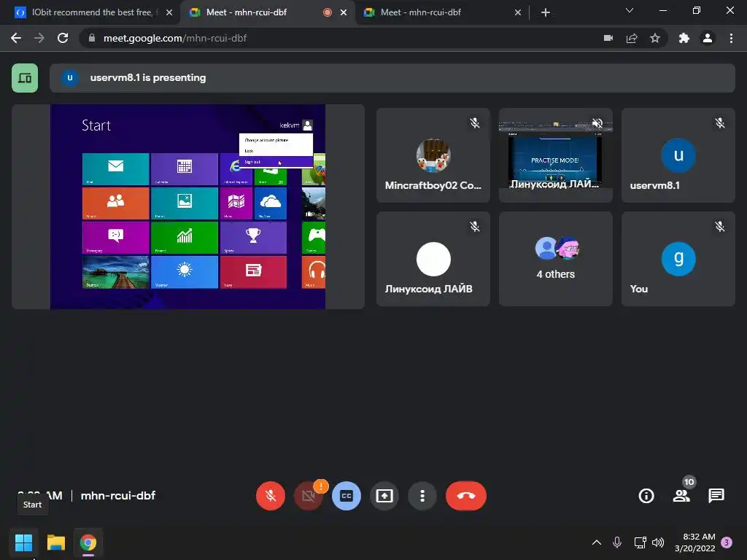Select the uservm8.1 participant tile
The height and width of the screenshot is (560, 747).
(x=678, y=155)
